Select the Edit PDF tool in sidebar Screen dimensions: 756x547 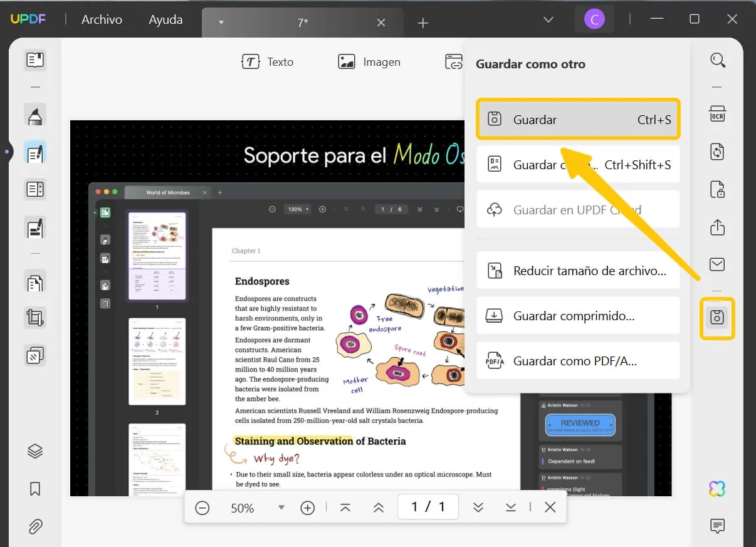(x=35, y=153)
